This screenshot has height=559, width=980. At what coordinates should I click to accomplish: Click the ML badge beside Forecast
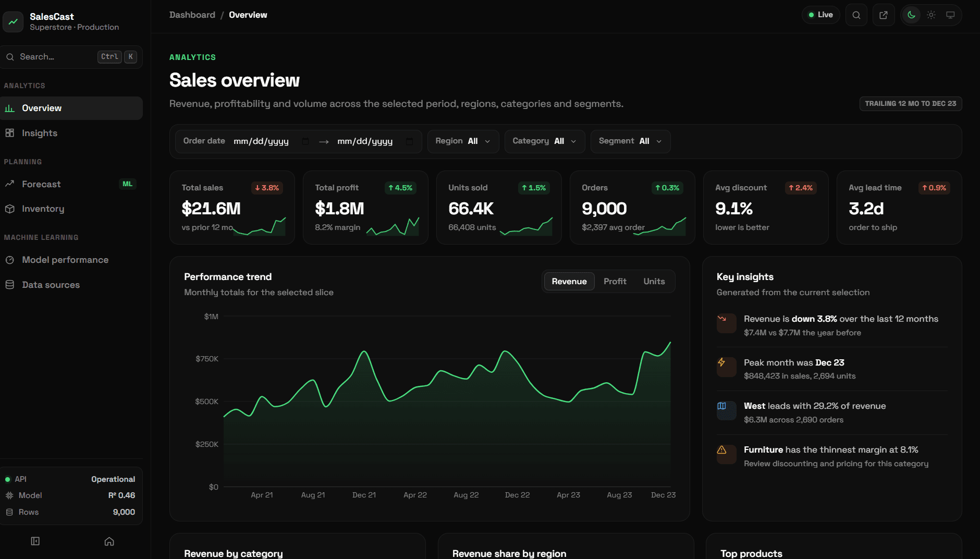click(128, 184)
